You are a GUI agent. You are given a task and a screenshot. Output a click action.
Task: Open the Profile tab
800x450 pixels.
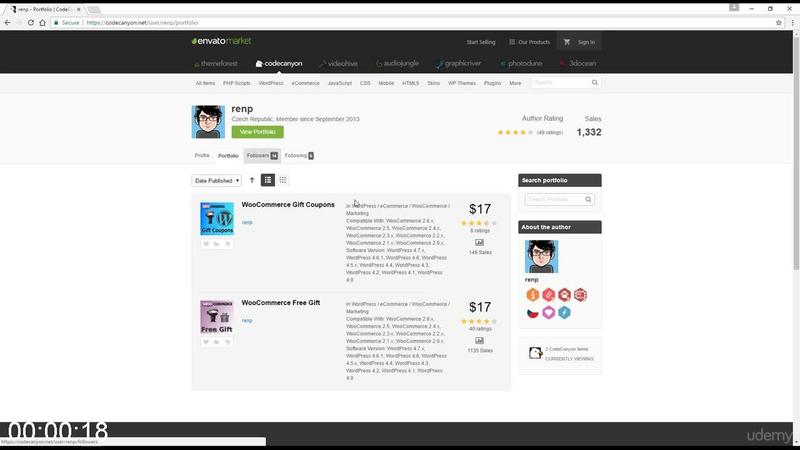coord(202,156)
